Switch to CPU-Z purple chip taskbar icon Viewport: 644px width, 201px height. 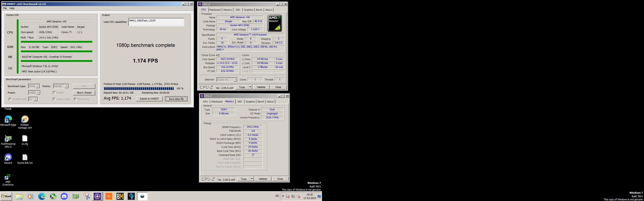point(97,196)
